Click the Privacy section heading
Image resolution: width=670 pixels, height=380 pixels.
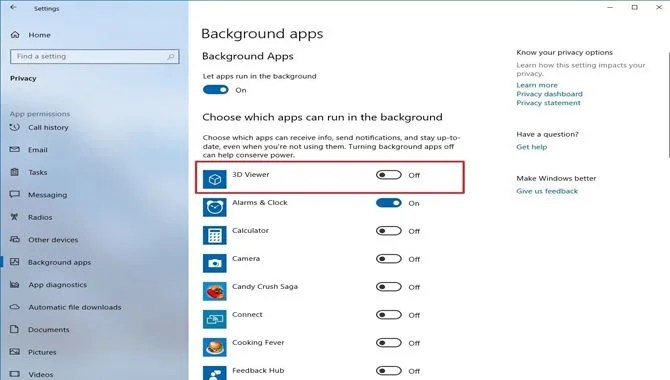click(x=23, y=79)
